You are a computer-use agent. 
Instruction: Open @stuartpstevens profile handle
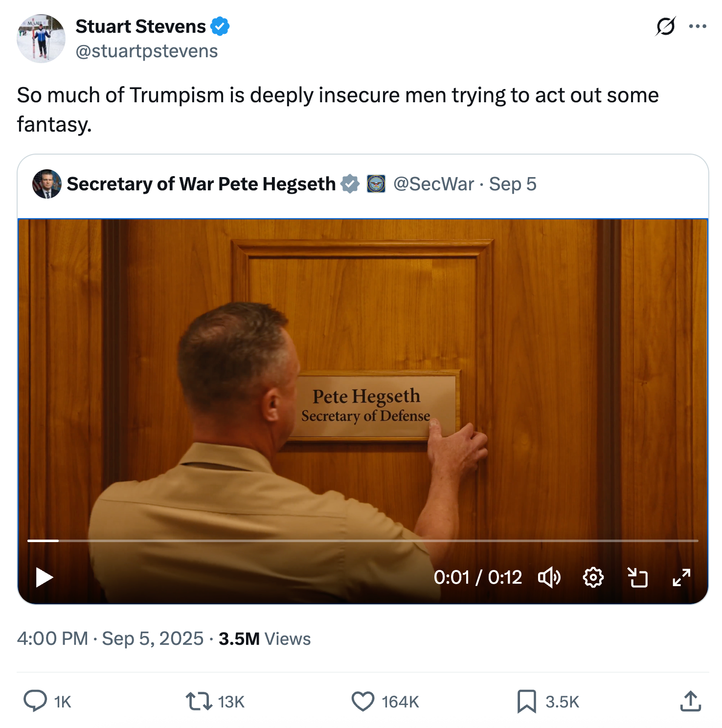point(147,51)
